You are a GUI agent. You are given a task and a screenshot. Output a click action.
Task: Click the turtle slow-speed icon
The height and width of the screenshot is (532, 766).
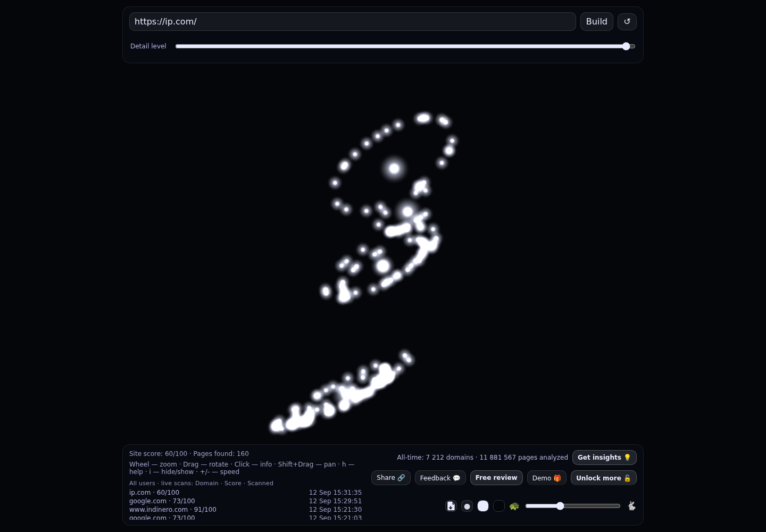point(514,506)
